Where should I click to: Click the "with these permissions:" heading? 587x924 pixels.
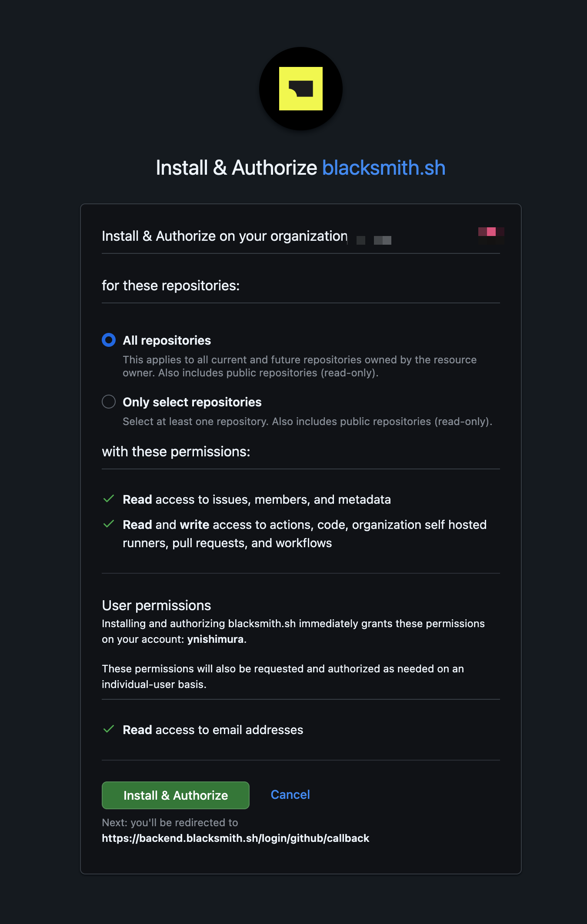tap(176, 452)
